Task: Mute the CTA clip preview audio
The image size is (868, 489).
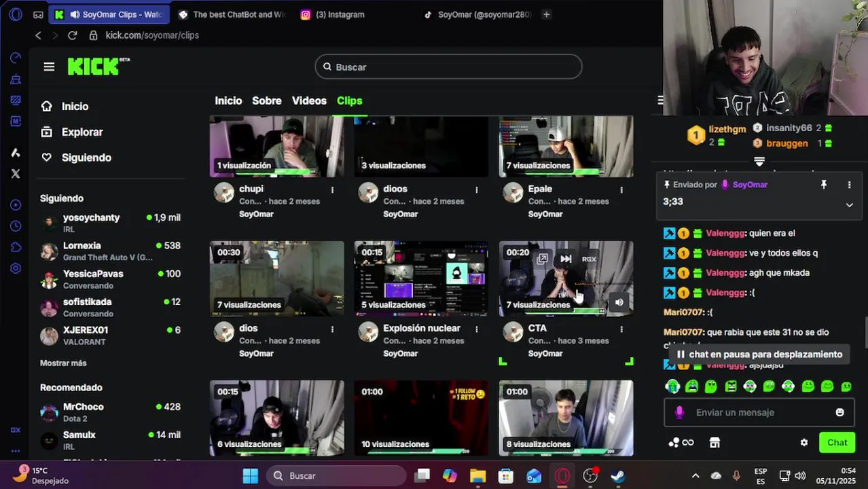Action: click(619, 302)
